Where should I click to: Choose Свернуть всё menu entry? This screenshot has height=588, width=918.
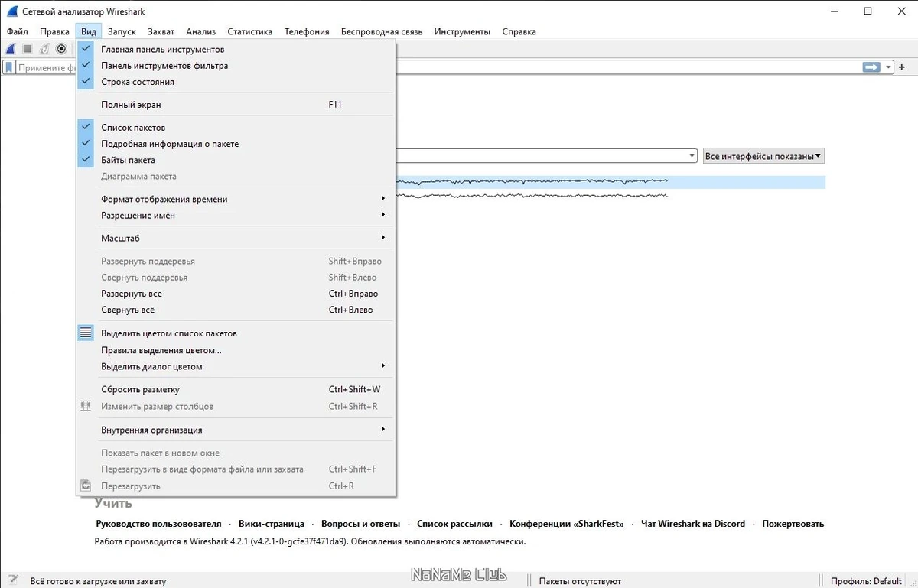(235, 310)
